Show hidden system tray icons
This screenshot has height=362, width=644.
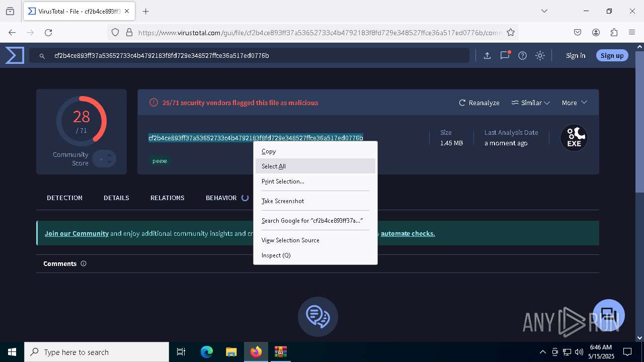(542, 352)
